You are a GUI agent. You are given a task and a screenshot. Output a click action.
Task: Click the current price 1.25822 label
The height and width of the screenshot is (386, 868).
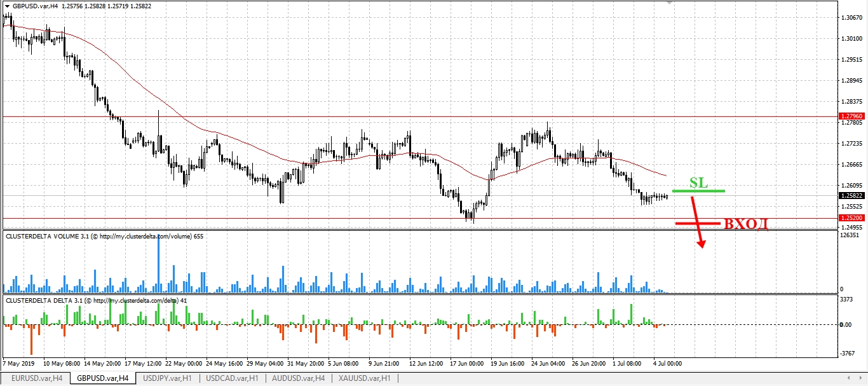click(851, 196)
